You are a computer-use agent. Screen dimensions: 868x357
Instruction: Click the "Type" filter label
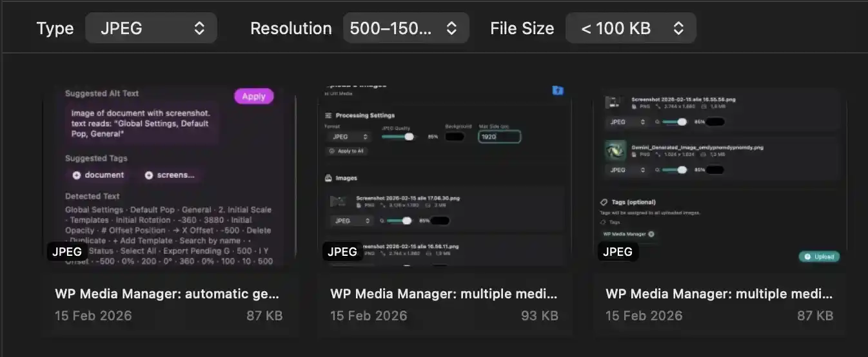tap(55, 29)
